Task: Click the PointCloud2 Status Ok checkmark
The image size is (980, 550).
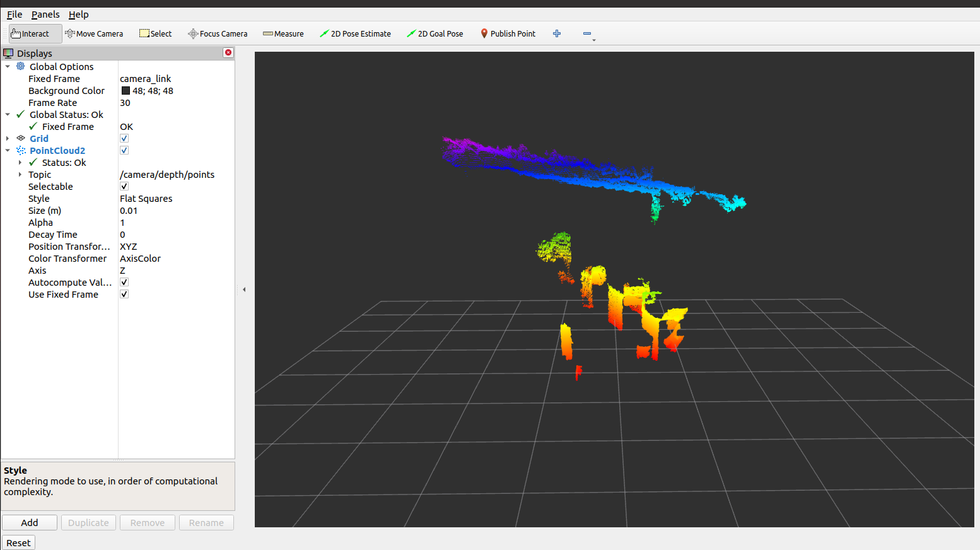Action: (x=33, y=162)
